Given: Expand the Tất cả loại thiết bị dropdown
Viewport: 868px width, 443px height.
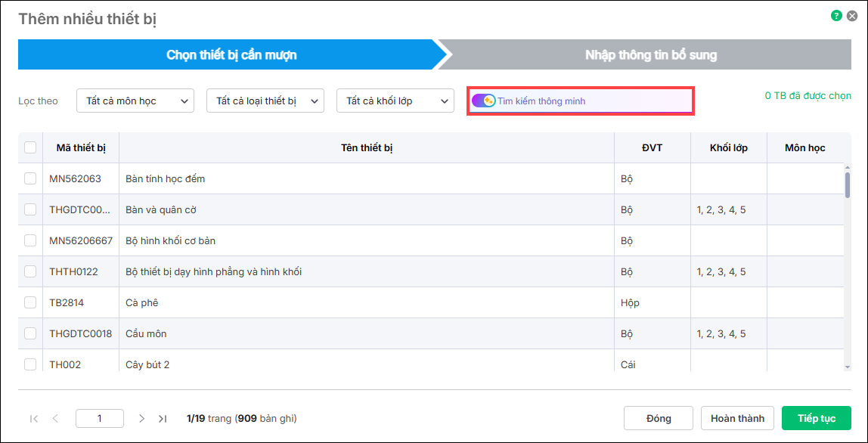Looking at the screenshot, I should tap(265, 101).
